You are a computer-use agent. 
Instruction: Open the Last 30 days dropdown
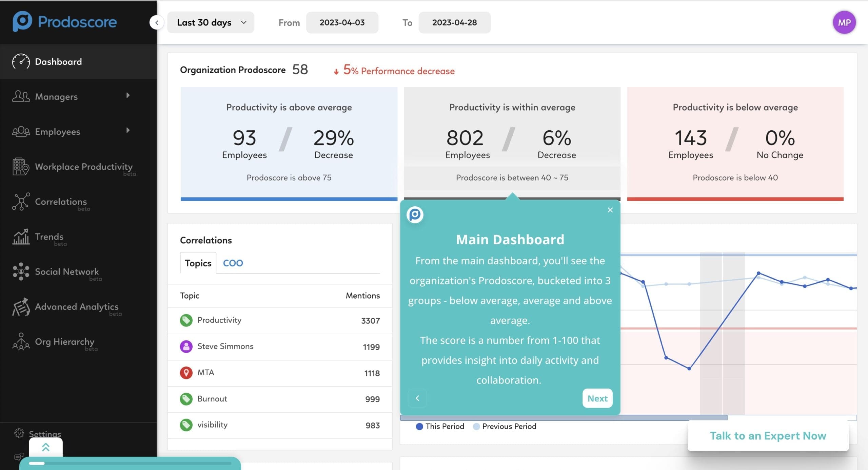(211, 22)
